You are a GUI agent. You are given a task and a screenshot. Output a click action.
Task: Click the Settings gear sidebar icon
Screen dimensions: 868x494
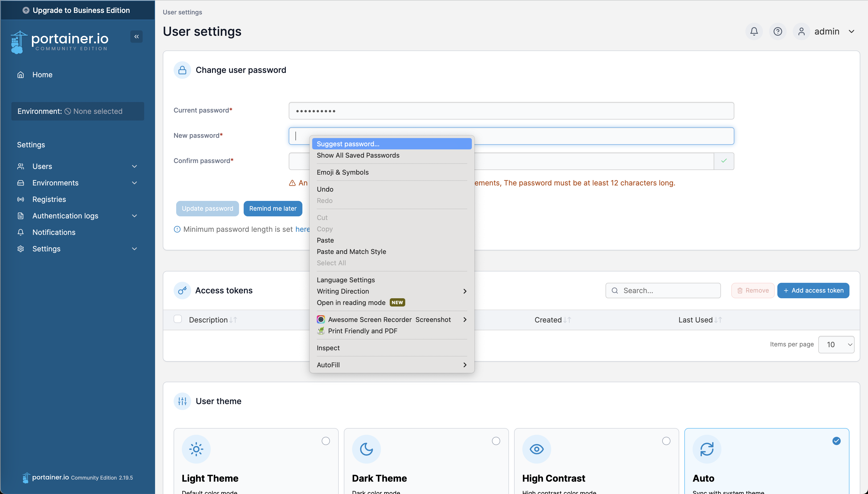pos(21,249)
